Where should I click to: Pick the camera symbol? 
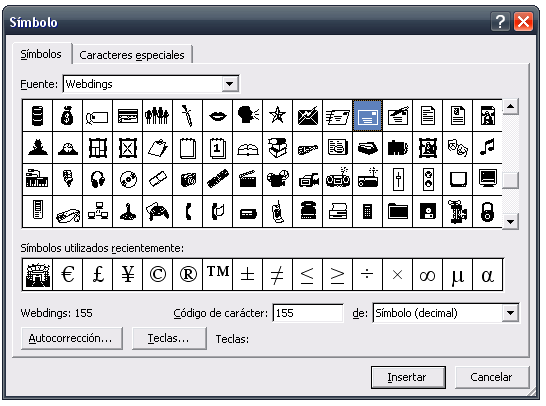click(187, 180)
